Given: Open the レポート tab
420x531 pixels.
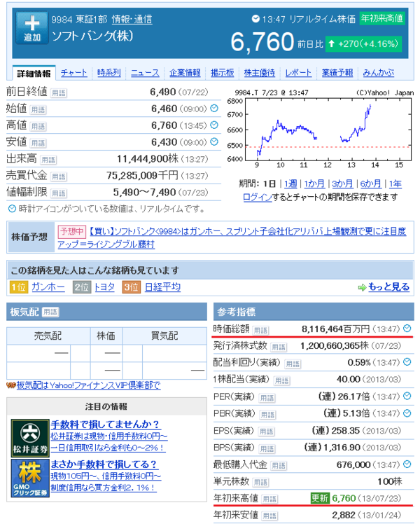Looking at the screenshot, I should point(298,73).
